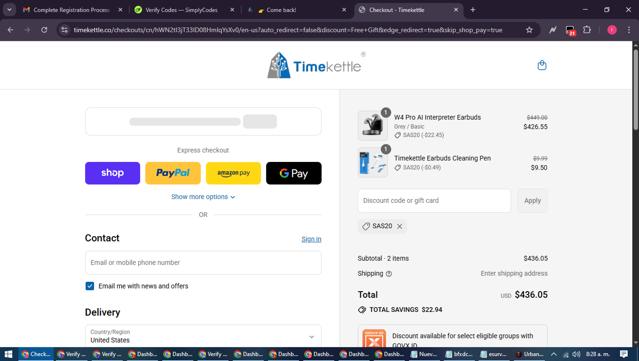Viewport: 639px width, 361px height.
Task: Open the Extensions puzzle icon
Action: tap(587, 30)
